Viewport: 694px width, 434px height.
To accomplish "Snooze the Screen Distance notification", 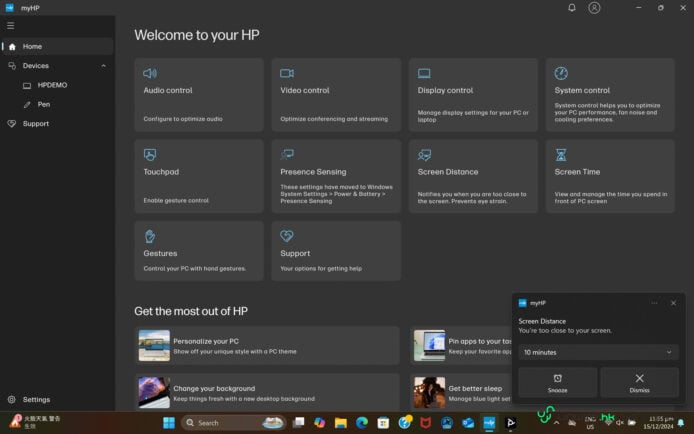I will tap(558, 383).
